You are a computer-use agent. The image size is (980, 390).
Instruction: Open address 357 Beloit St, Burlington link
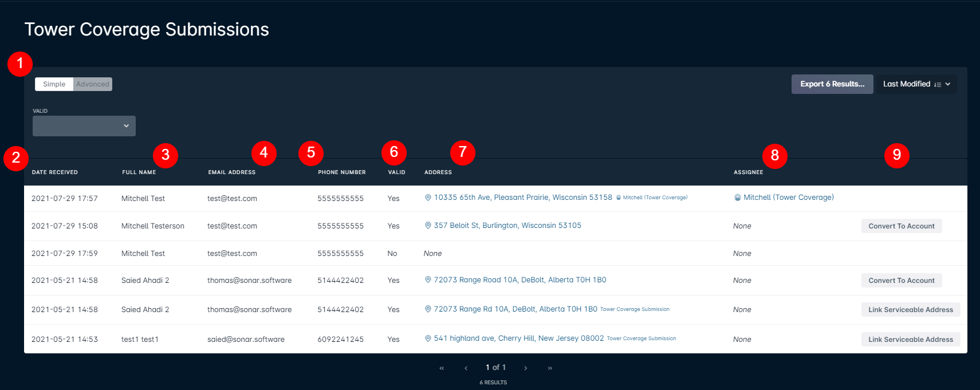(507, 226)
